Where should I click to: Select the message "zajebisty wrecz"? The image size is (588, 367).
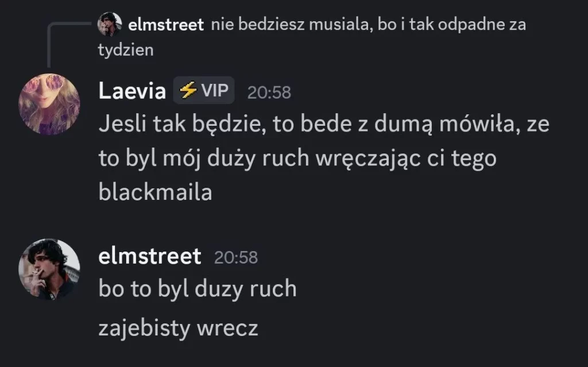(x=178, y=329)
